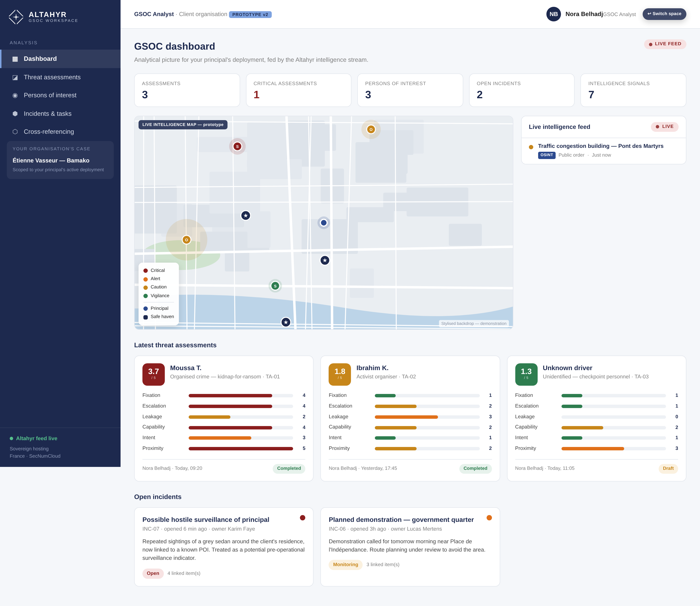The height and width of the screenshot is (606, 700).
Task: Click the '3 linked item(s)' text
Action: click(383, 565)
